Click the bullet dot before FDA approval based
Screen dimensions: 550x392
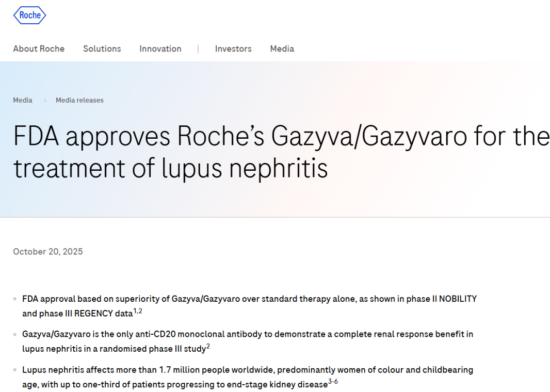(15, 299)
